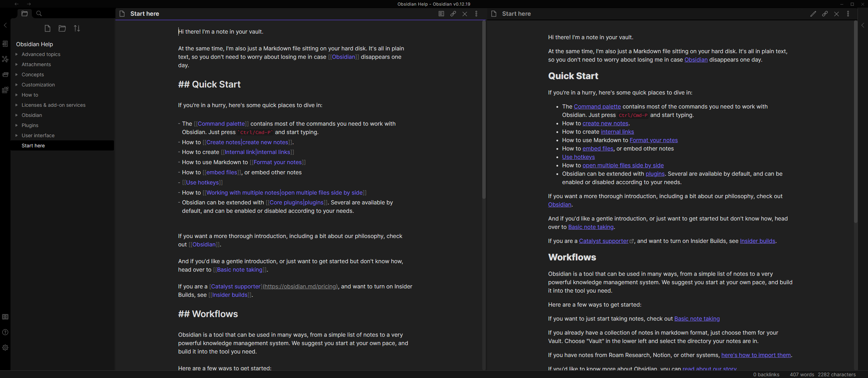Switch left pane to preview mode
The image size is (868, 378).
(441, 14)
